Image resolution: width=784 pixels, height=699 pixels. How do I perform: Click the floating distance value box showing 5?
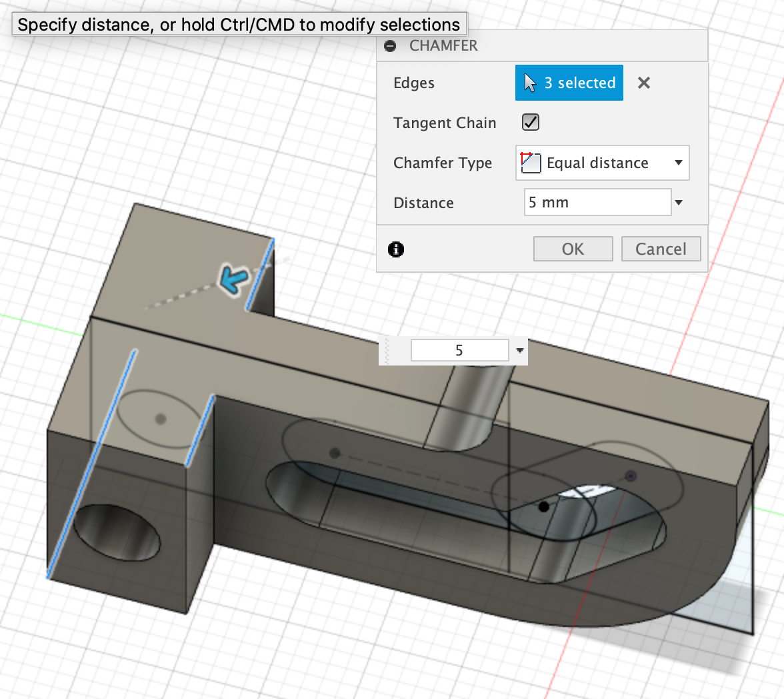[459, 350]
